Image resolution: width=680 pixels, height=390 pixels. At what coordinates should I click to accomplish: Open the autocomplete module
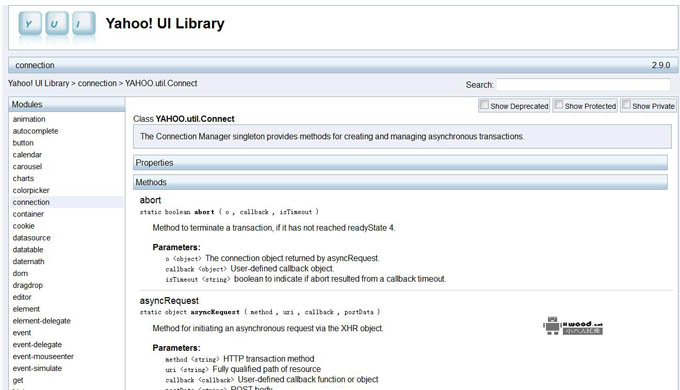[x=35, y=131]
